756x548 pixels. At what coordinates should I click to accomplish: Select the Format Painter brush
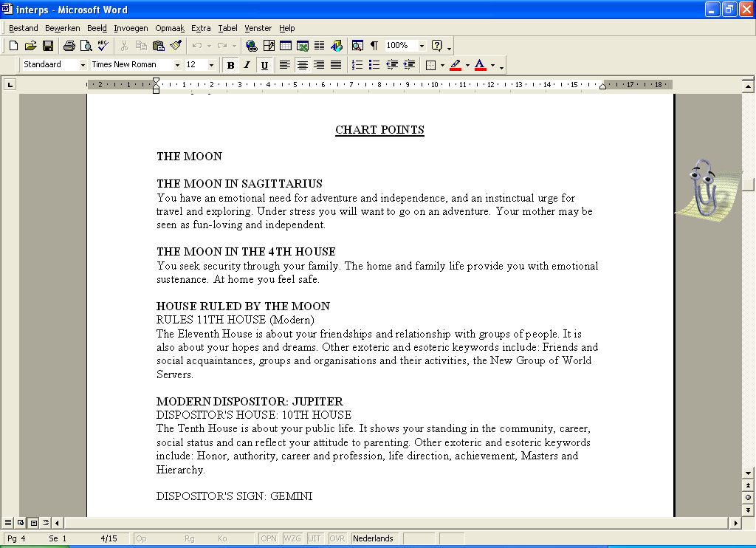[x=175, y=46]
